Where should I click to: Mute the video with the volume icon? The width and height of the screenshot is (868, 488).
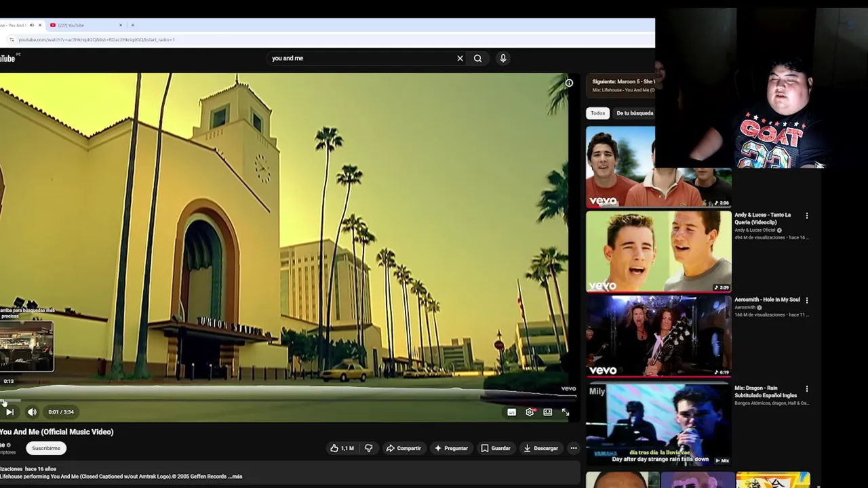coord(32,412)
